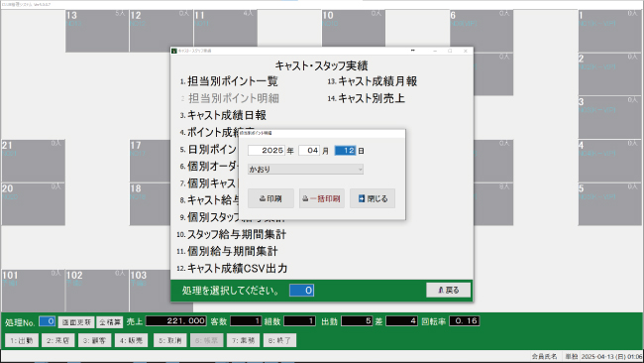The height and width of the screenshot is (363, 644).
Task: Click the 一括印刷 batch print button
Action: 322,198
